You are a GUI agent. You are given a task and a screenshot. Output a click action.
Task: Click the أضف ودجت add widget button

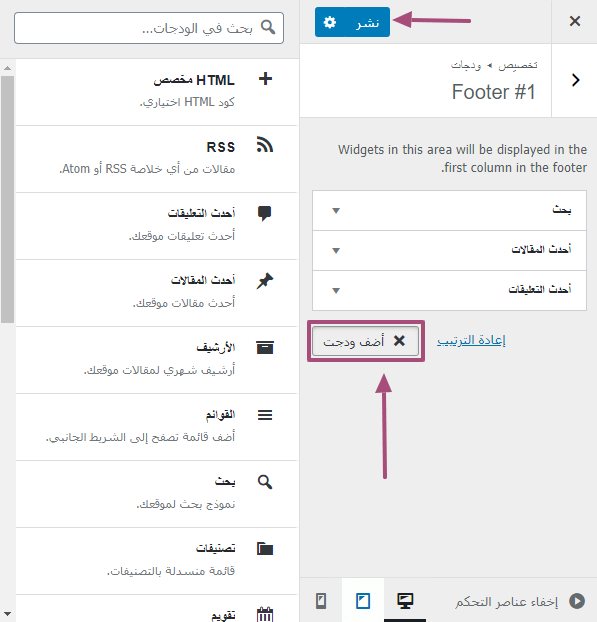[x=365, y=341]
